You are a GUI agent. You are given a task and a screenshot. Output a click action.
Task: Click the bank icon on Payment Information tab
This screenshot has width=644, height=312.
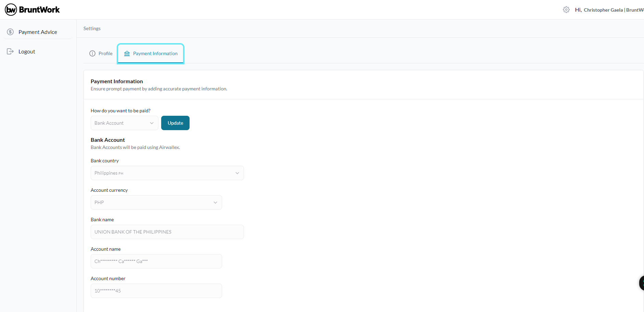(x=127, y=53)
